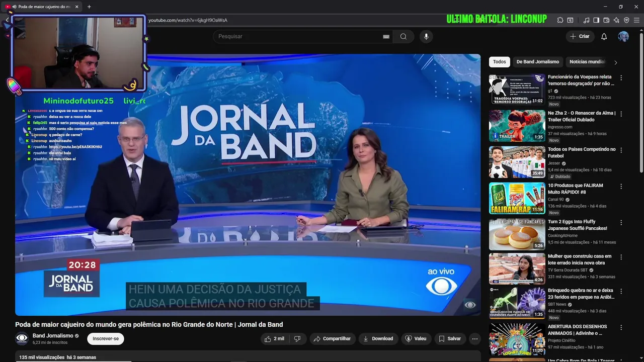Click the Valeu thanks button

416,339
